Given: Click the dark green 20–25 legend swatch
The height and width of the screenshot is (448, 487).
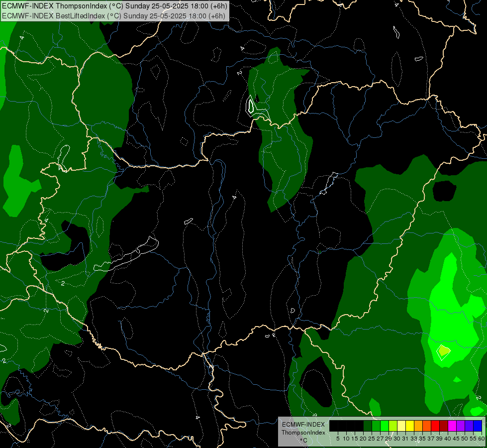Looking at the screenshot, I should pyautogui.click(x=368, y=426).
